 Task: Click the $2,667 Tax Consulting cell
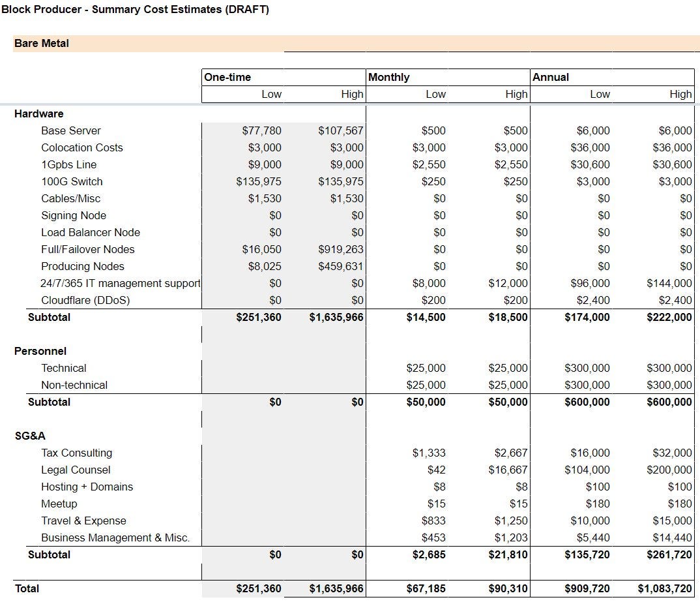coord(511,453)
